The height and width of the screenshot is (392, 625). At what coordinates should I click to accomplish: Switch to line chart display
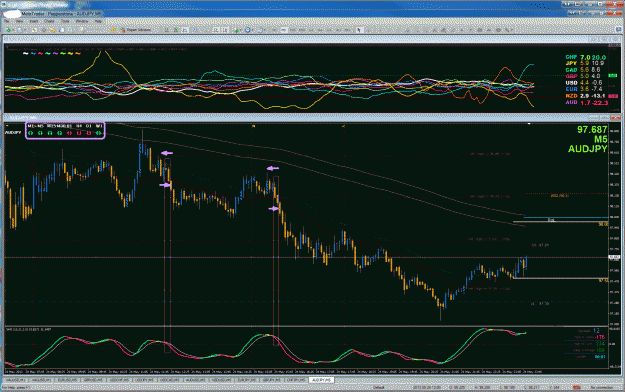[185, 30]
